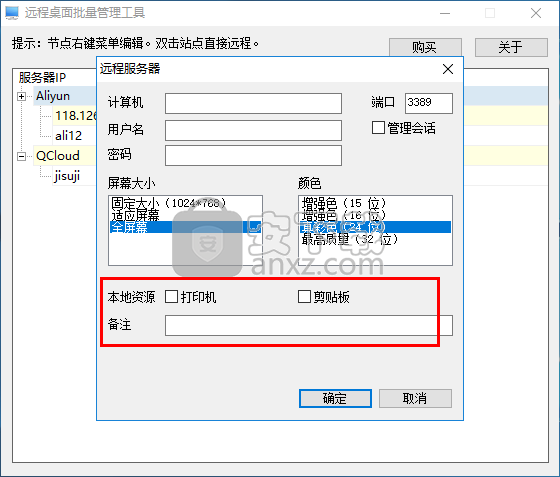Check the 剪贴板 option
Image resolution: width=560 pixels, height=477 pixels.
coord(304,297)
